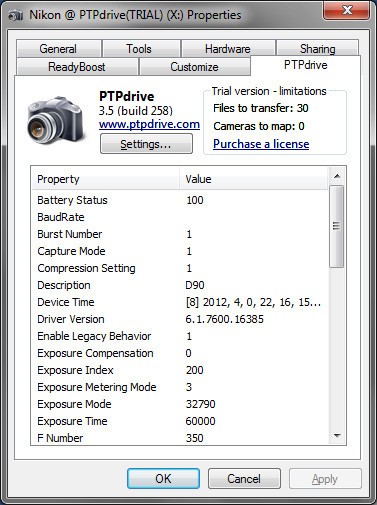This screenshot has height=505, width=377.
Task: Select the PTPdrive tab
Action: coord(306,65)
